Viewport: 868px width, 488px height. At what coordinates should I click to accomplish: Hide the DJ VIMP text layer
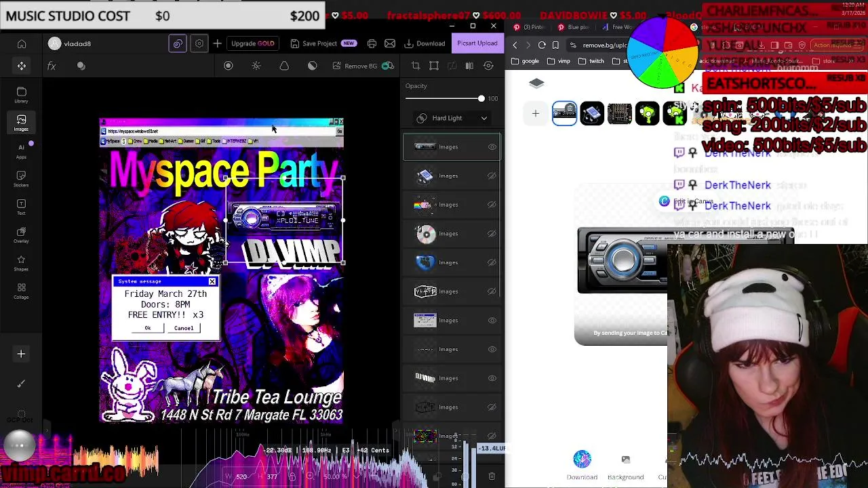pyautogui.click(x=492, y=378)
